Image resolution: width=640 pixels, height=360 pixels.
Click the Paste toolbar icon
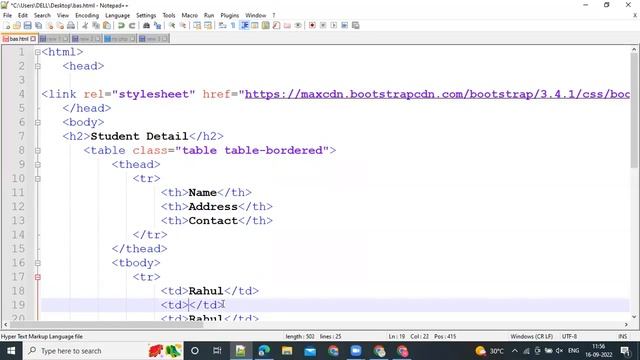(107, 25)
